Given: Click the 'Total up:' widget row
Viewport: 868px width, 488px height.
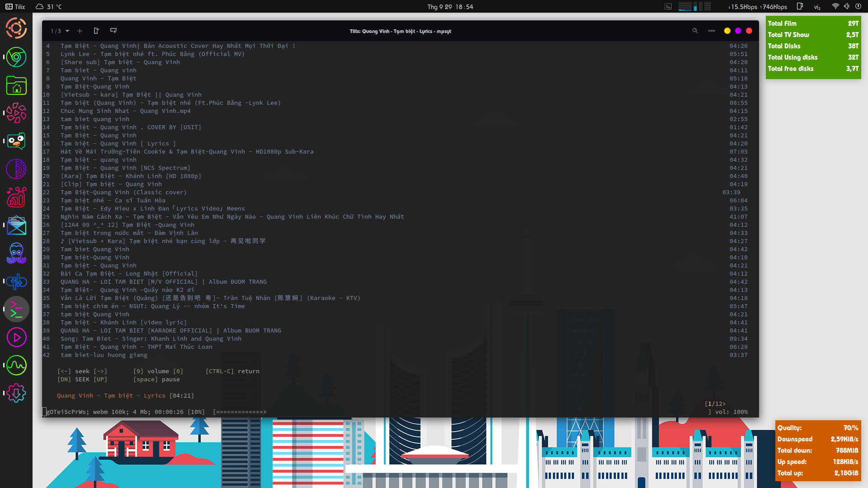Looking at the screenshot, I should pyautogui.click(x=818, y=473).
